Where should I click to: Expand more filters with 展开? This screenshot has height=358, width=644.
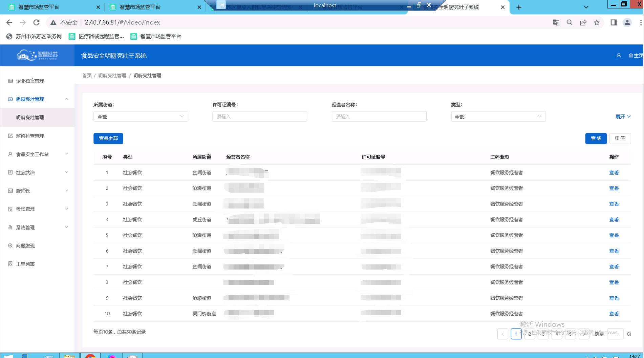tap(623, 116)
